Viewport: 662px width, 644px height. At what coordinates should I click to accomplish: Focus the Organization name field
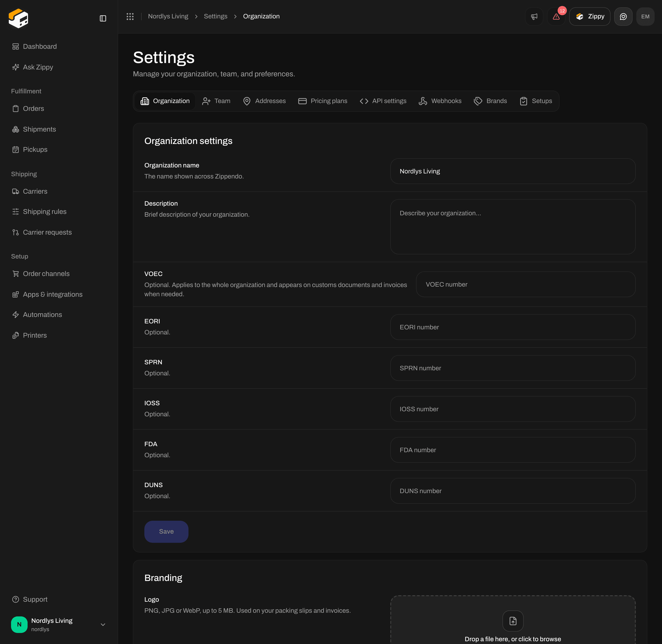513,171
